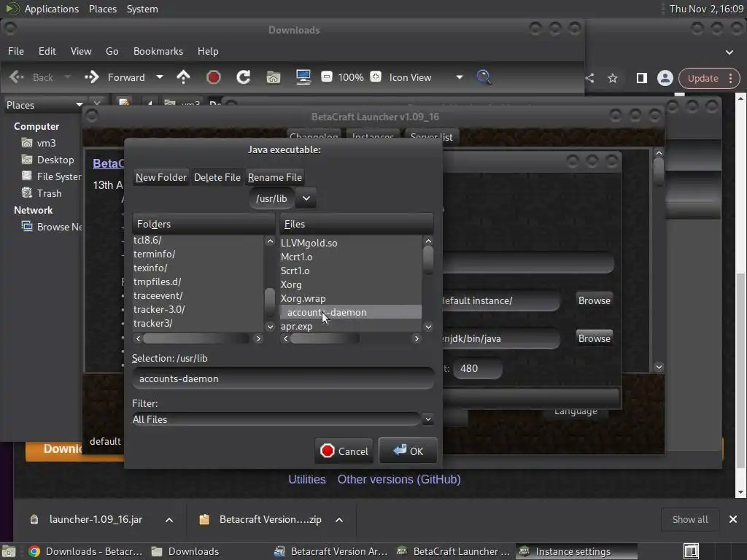Image resolution: width=747 pixels, height=560 pixels.
Task: Click the New Folder button
Action: [x=161, y=177]
